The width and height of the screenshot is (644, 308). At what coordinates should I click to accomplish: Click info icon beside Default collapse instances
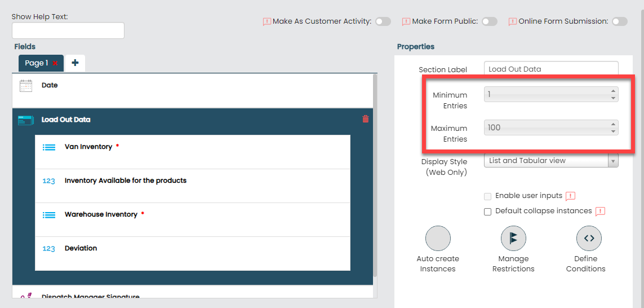[600, 212]
